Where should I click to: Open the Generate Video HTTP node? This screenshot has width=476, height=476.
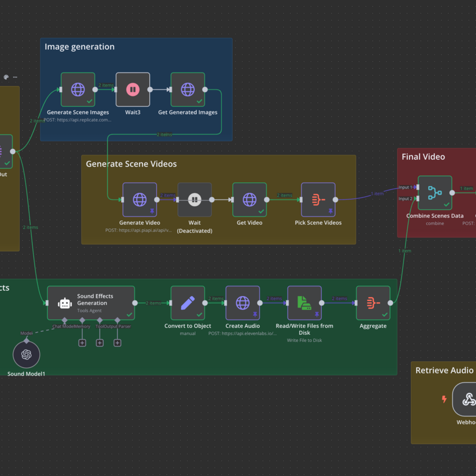[140, 199]
